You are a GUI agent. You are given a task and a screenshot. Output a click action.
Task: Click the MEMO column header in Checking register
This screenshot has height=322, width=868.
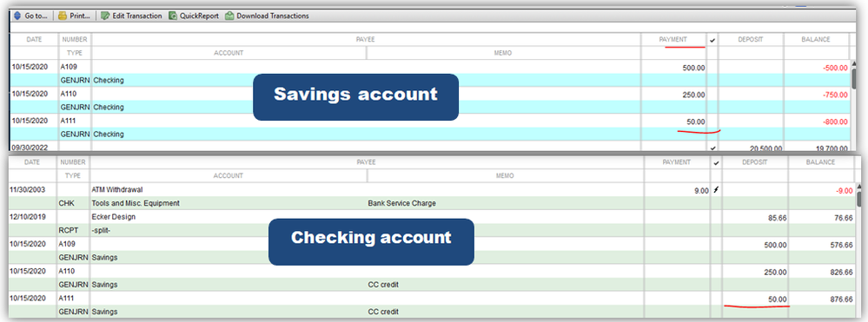click(x=505, y=176)
